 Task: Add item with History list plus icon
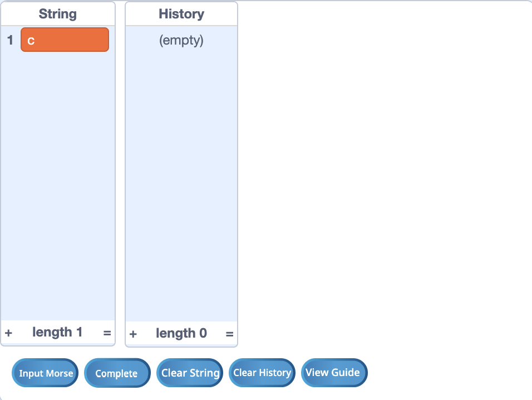click(134, 334)
